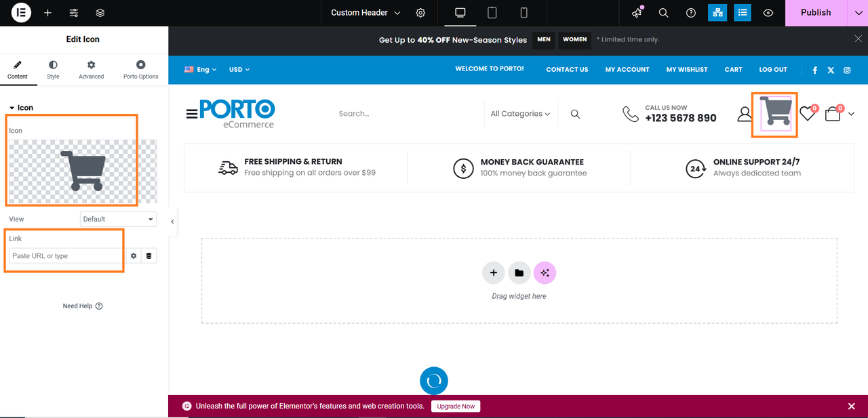
Task: Click the Search input field
Action: tap(407, 114)
